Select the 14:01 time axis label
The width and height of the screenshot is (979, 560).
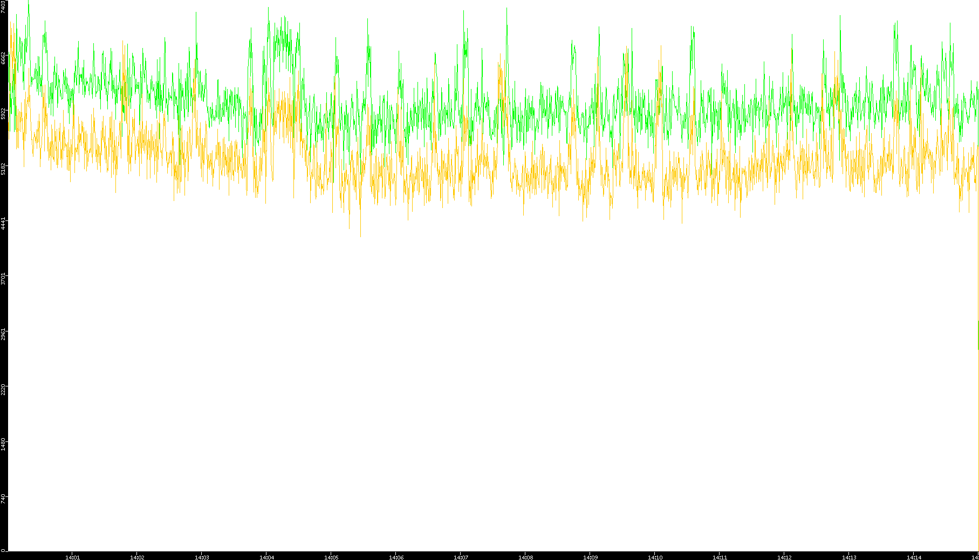pyautogui.click(x=73, y=557)
